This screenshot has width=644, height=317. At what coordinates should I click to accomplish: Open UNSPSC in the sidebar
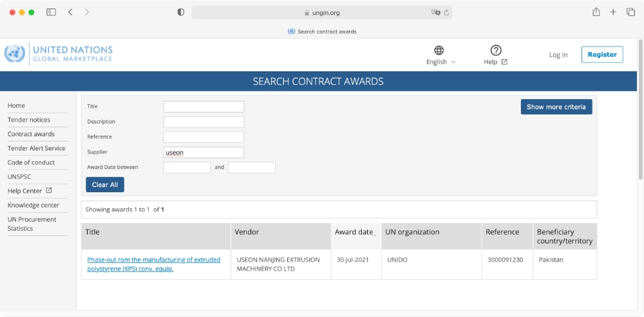(x=19, y=177)
